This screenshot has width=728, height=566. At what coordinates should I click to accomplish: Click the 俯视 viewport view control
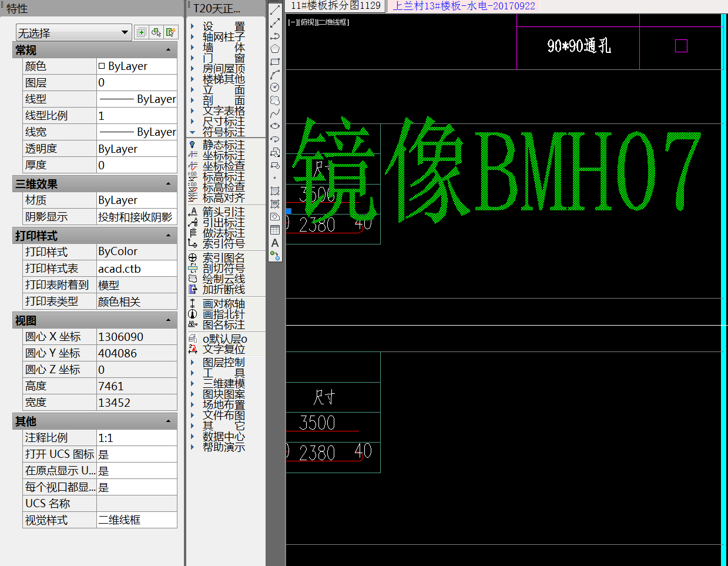click(x=308, y=22)
